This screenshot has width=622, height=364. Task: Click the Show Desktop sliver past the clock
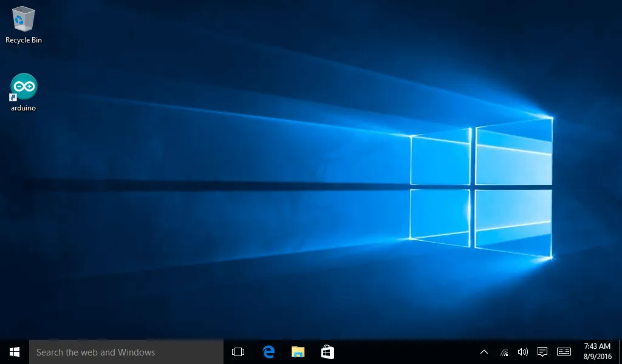[x=620, y=352]
